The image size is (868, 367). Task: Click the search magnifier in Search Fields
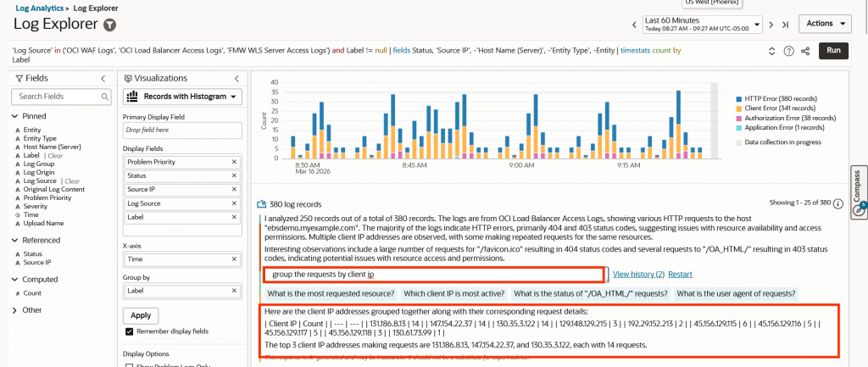104,97
